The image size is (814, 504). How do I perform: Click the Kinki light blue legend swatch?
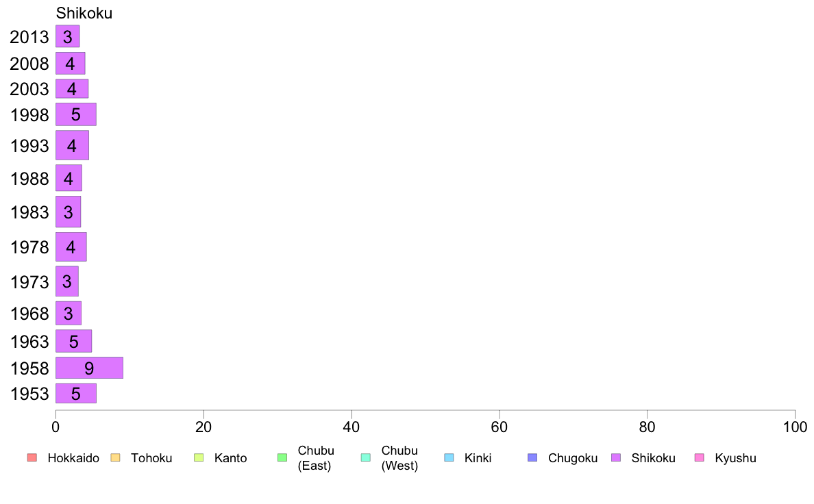click(x=449, y=458)
